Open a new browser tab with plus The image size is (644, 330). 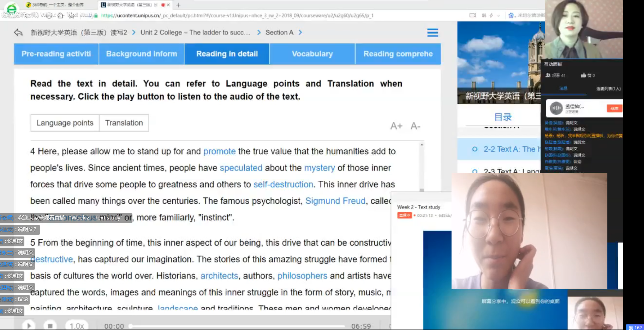pyautogui.click(x=178, y=5)
